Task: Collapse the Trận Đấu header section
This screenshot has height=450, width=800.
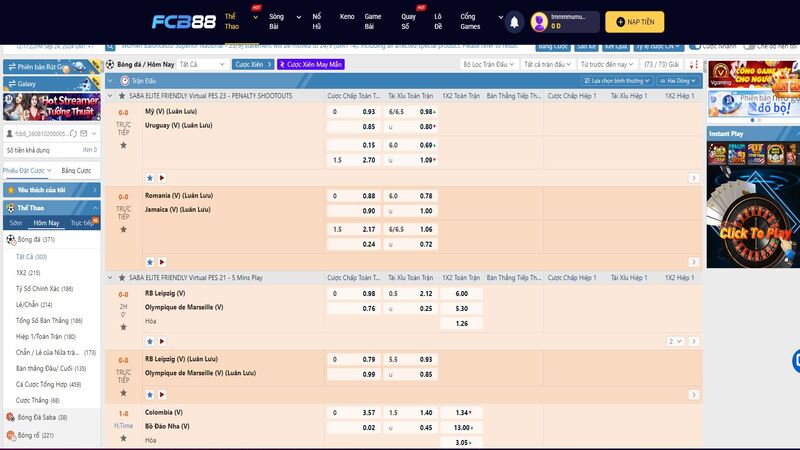Action: click(x=110, y=81)
